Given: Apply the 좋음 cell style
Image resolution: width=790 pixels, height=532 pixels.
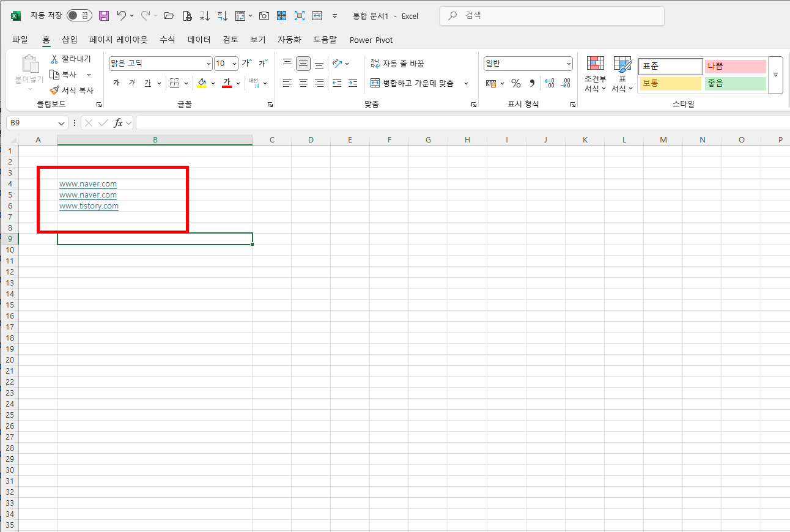Looking at the screenshot, I should pos(735,83).
